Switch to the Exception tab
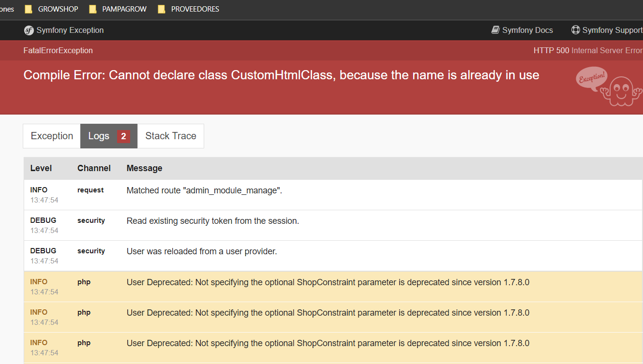This screenshot has width=643, height=364. [x=52, y=136]
